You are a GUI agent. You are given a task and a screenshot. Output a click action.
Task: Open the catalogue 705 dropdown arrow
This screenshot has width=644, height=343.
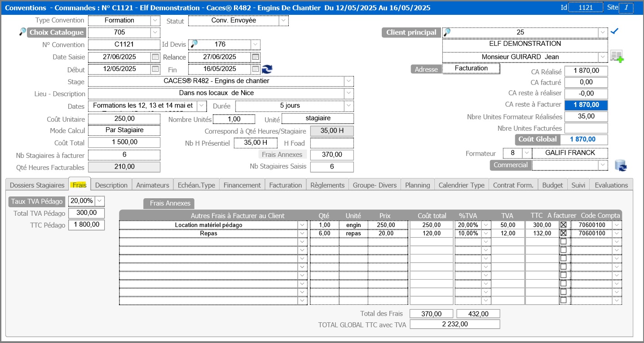pyautogui.click(x=155, y=32)
